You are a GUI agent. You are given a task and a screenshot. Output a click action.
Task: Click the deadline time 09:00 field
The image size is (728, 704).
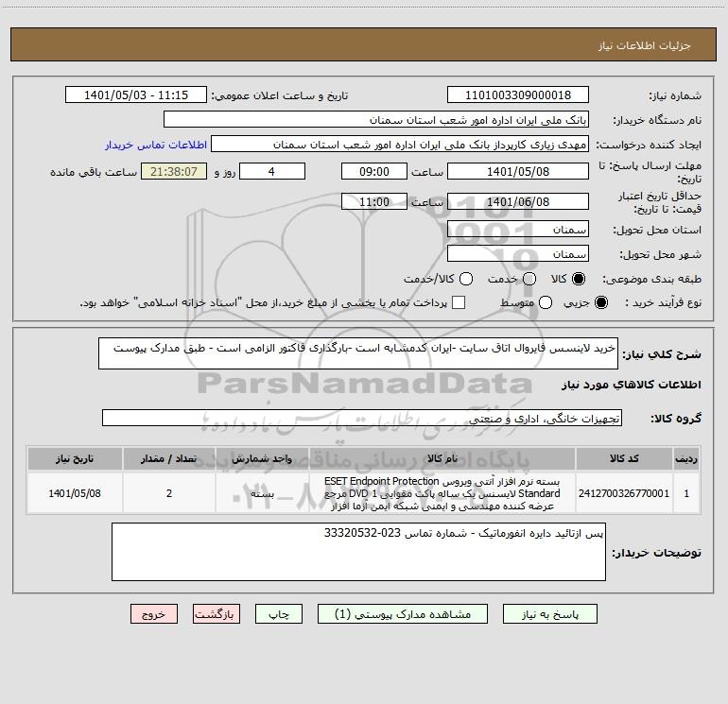point(374,171)
